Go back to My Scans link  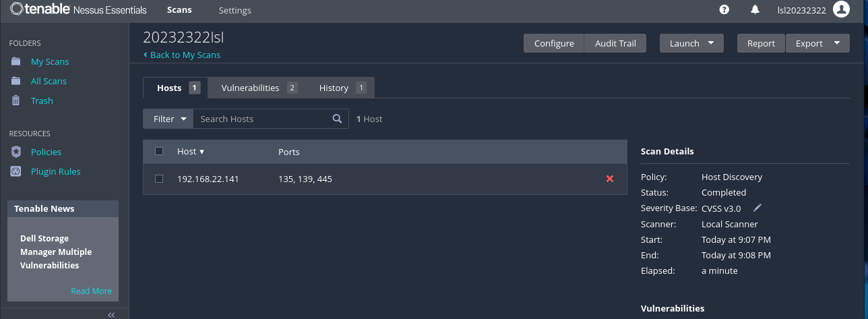[x=182, y=55]
